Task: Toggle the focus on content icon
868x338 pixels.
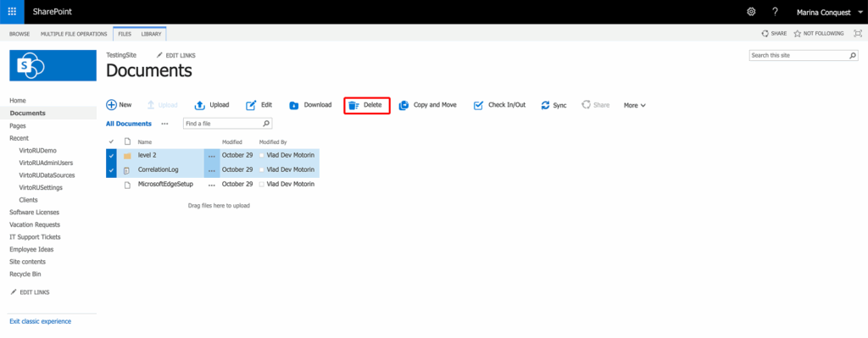Action: click(x=858, y=34)
